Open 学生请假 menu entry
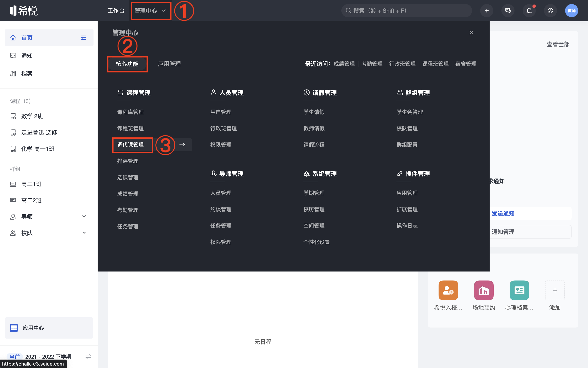 [x=314, y=112]
